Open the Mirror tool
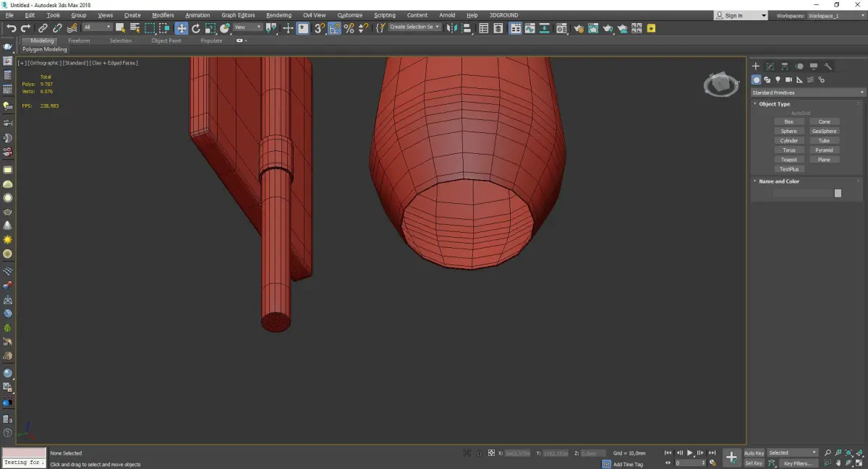This screenshot has height=469, width=868. pos(451,28)
